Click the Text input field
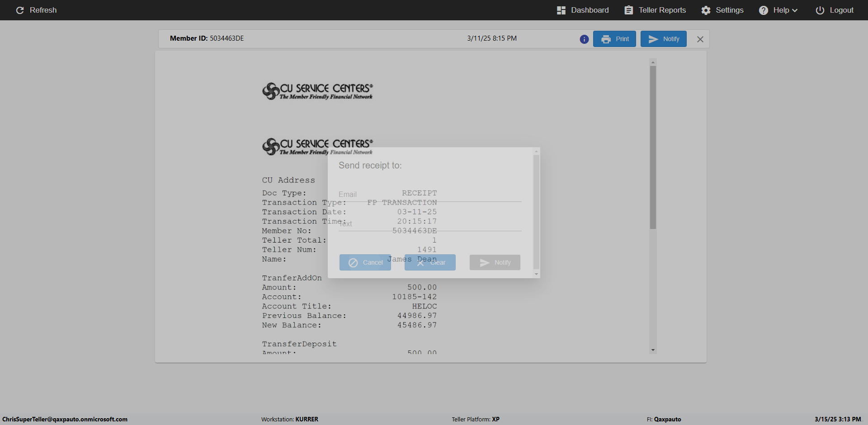This screenshot has height=425, width=868. pos(430,224)
